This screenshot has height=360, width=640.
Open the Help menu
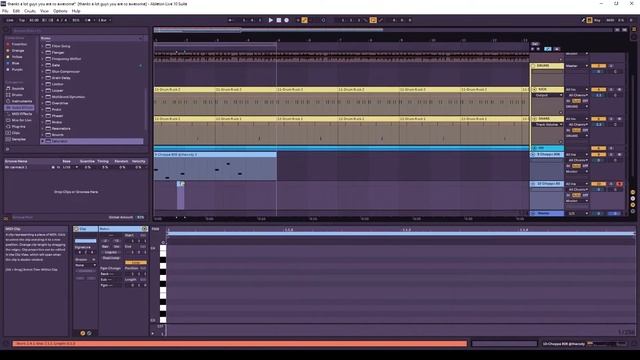click(76, 11)
